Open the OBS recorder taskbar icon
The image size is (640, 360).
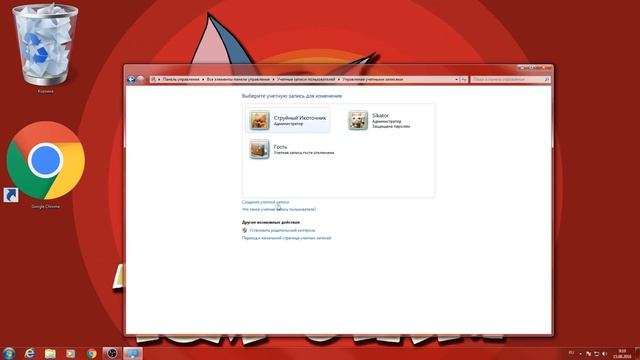tap(112, 353)
